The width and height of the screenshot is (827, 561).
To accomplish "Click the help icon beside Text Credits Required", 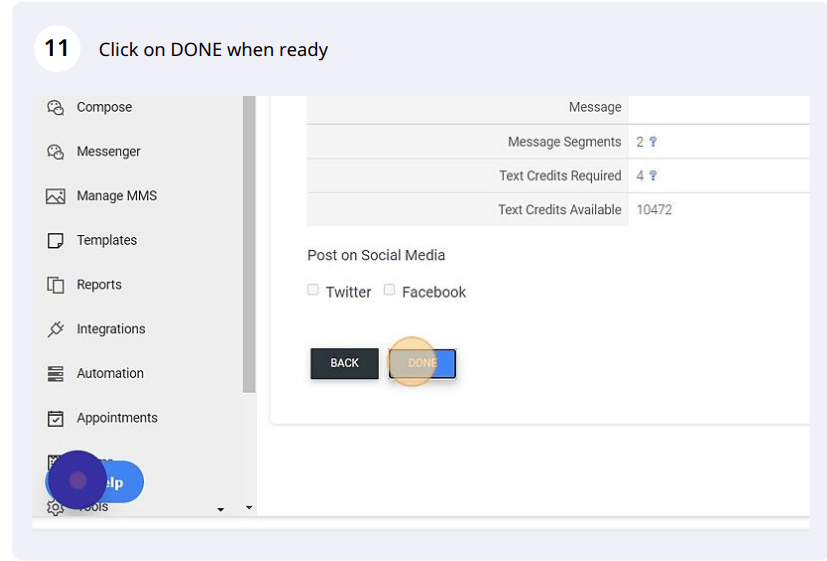I will [653, 176].
